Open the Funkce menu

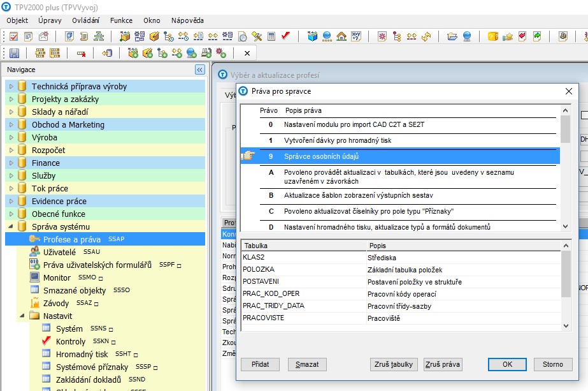point(121,20)
